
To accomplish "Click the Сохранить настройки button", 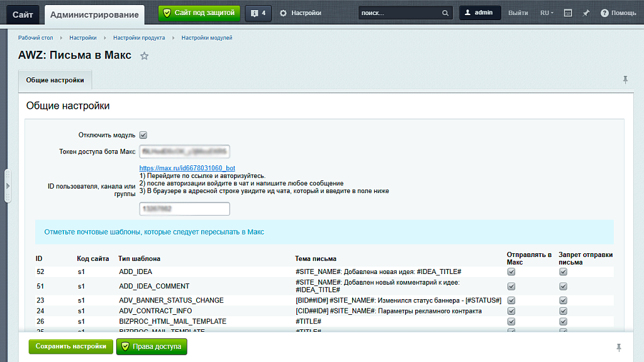I will (70, 346).
